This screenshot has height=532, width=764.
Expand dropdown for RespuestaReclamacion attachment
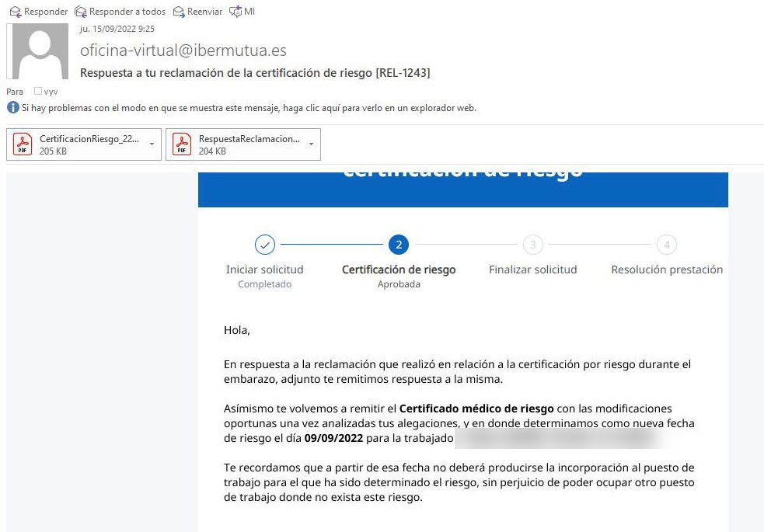click(311, 144)
